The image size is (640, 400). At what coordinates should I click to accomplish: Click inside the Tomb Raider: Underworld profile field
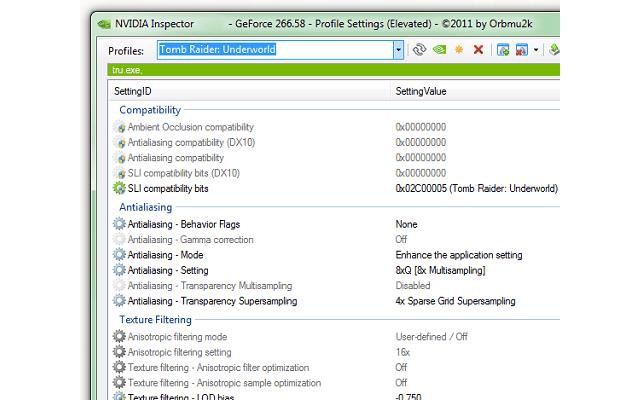[x=276, y=50]
